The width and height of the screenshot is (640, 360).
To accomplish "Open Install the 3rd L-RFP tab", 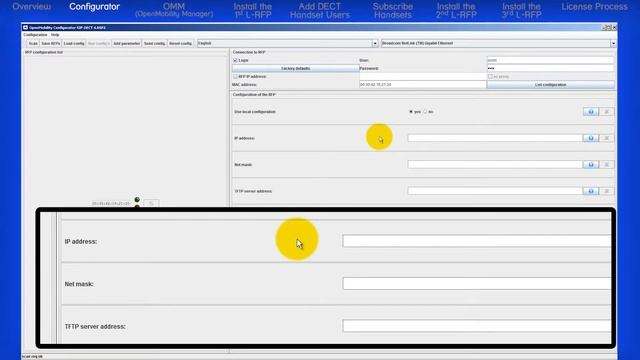I will coord(521,11).
